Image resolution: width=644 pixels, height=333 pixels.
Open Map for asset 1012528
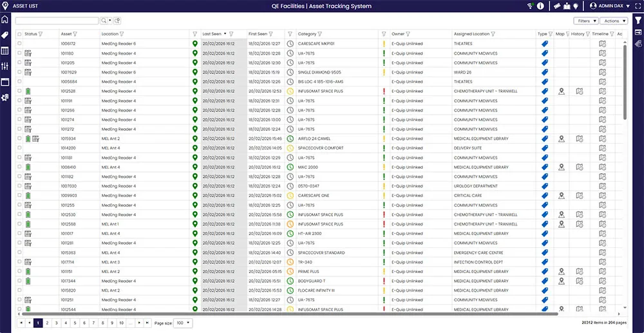click(x=562, y=91)
